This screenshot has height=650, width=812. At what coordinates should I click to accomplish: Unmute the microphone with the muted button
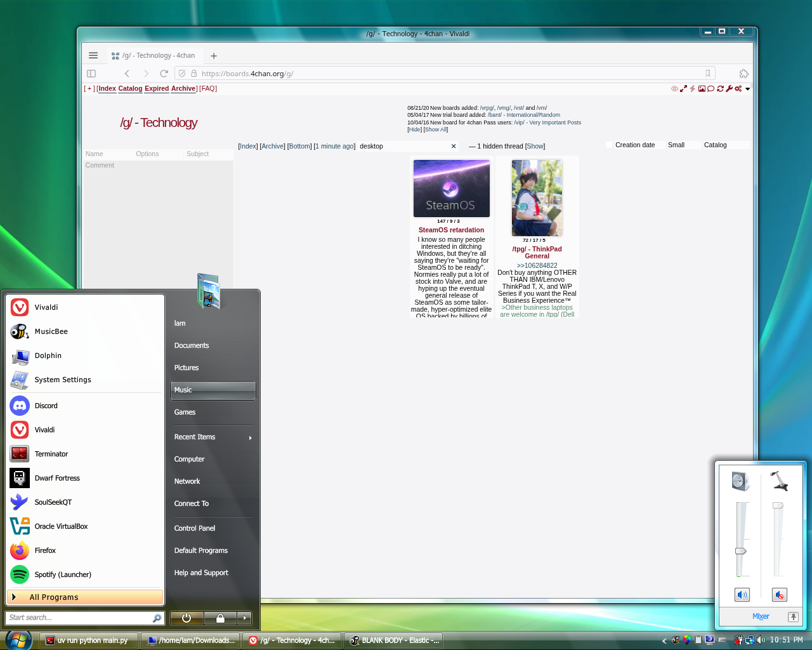(x=780, y=595)
